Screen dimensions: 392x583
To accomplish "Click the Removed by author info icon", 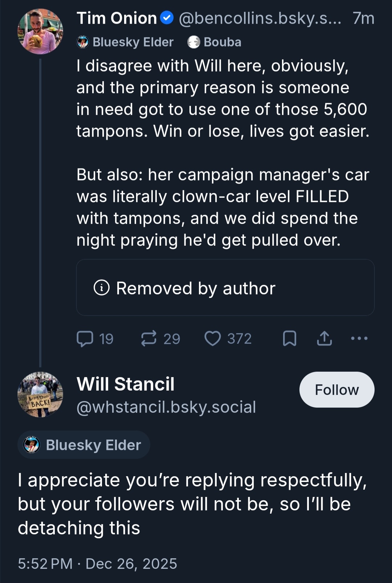I will click(x=102, y=288).
